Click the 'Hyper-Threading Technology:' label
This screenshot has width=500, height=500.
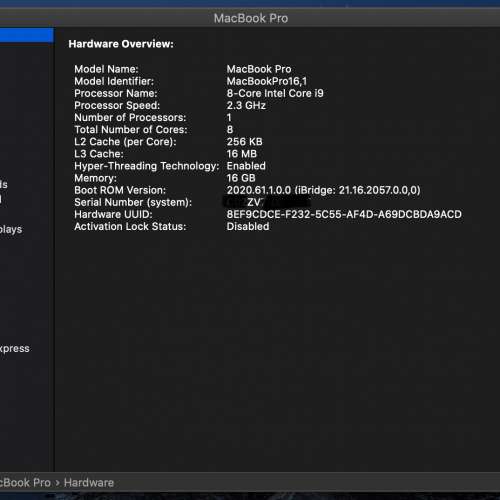(147, 166)
